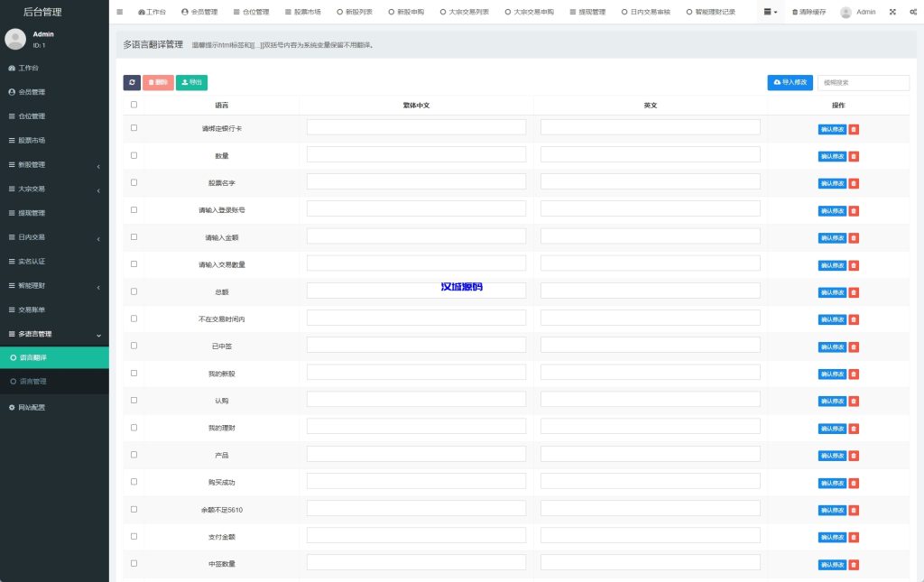
Task: Click the hamburger menu icon beside the top navigation
Action: tap(120, 12)
